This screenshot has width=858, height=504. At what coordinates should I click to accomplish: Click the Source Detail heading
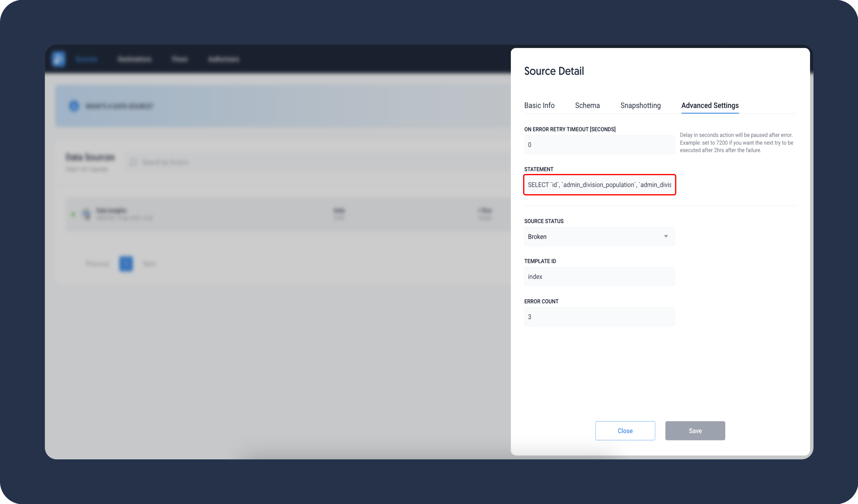pos(554,71)
